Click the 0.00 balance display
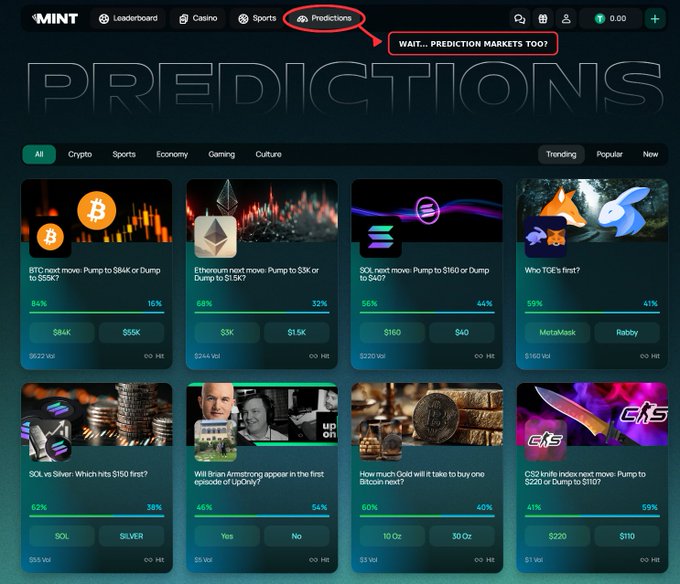680x584 pixels. click(x=611, y=19)
